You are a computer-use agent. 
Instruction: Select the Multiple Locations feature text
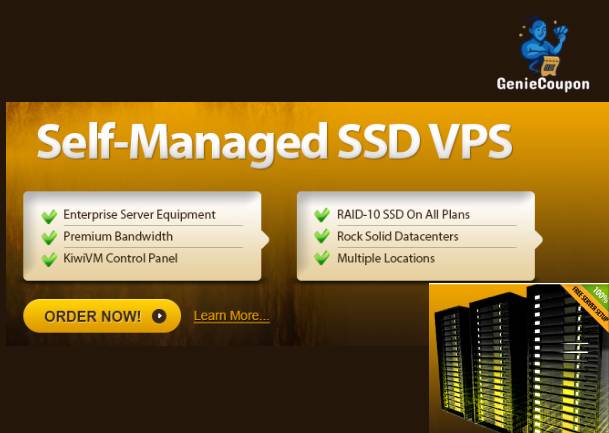tap(386, 258)
